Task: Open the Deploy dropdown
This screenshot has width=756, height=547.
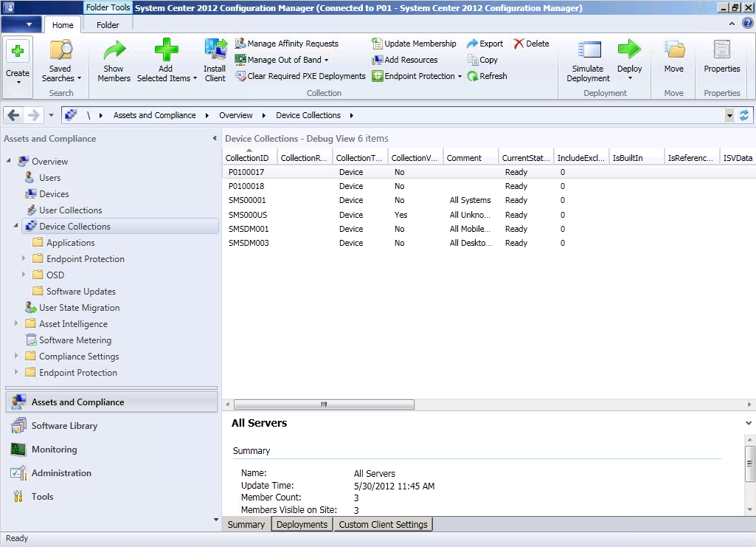Action: 630,78
